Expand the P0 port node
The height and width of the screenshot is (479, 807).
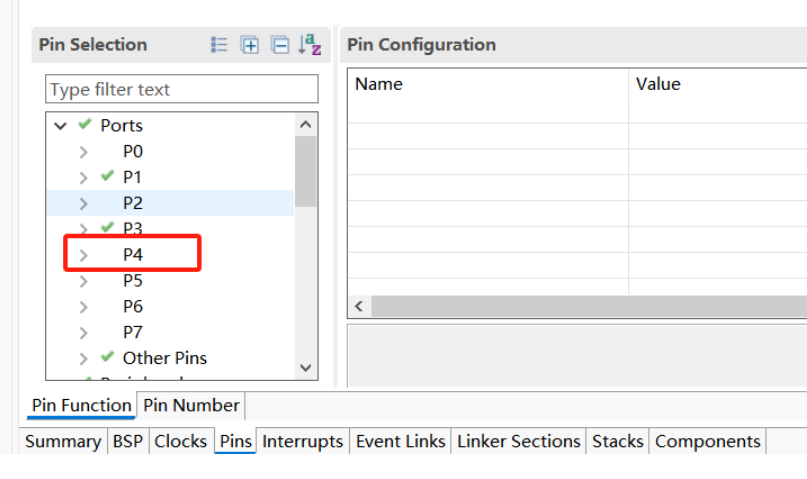click(84, 152)
